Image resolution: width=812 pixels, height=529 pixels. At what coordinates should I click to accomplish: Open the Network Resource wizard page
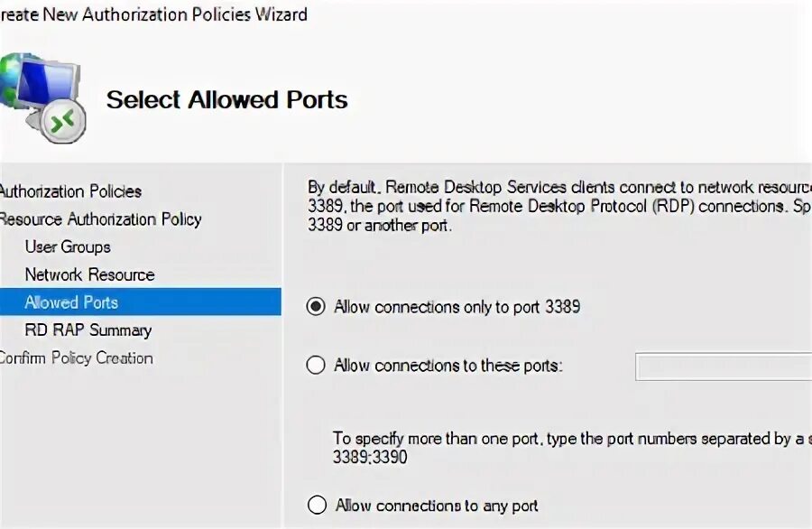pos(89,274)
